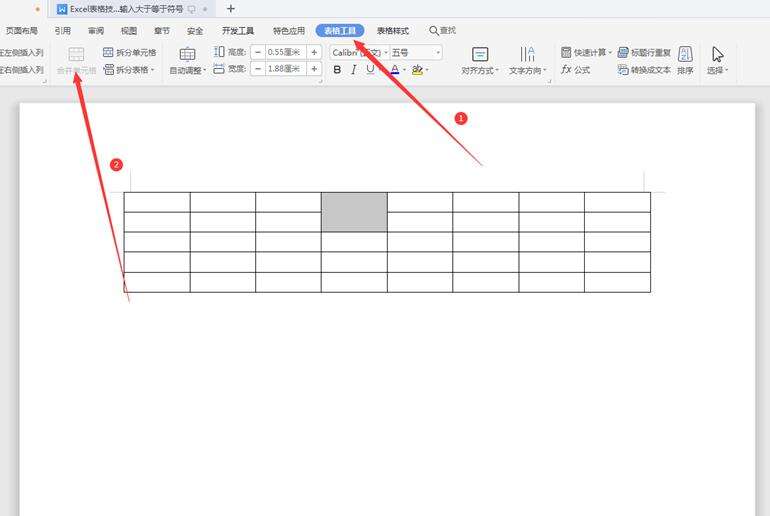The height and width of the screenshot is (516, 770).
Task: Open the AutoFit (自动调整) menu
Action: pos(188,61)
